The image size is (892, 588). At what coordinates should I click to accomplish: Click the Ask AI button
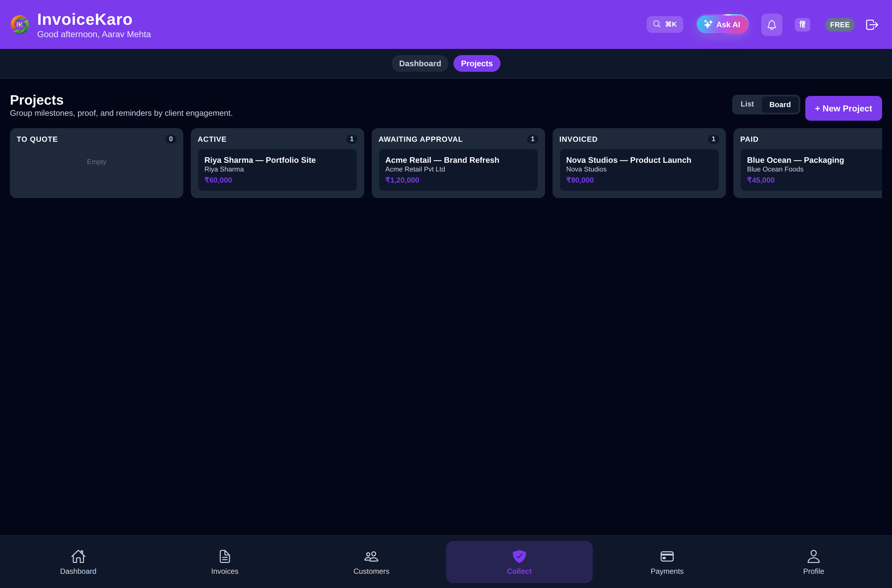722,25
